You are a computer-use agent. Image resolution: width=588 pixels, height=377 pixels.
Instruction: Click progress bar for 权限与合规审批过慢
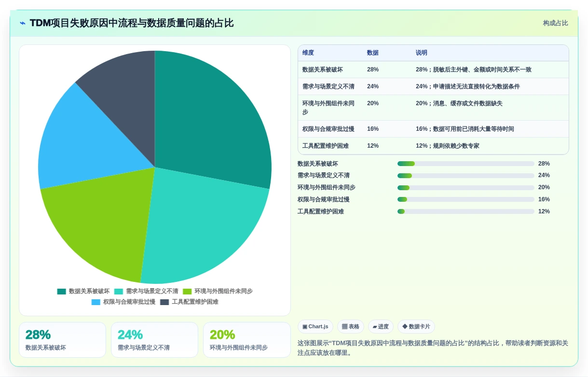click(x=466, y=199)
